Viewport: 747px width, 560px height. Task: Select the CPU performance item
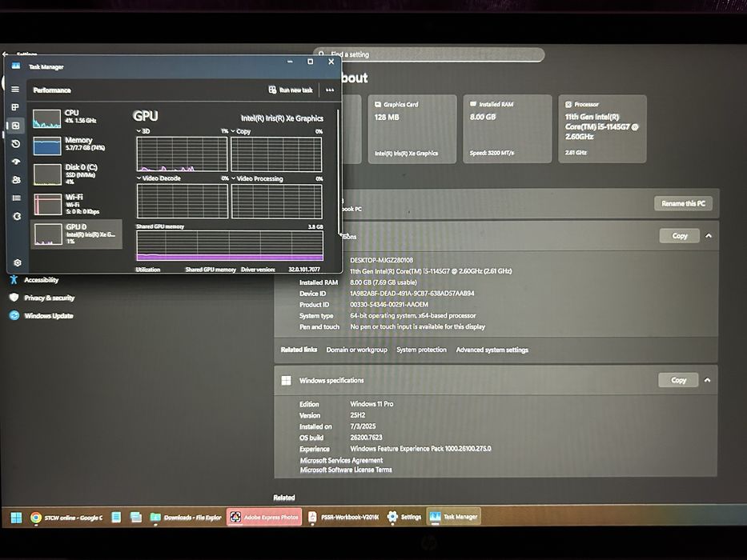(x=76, y=118)
